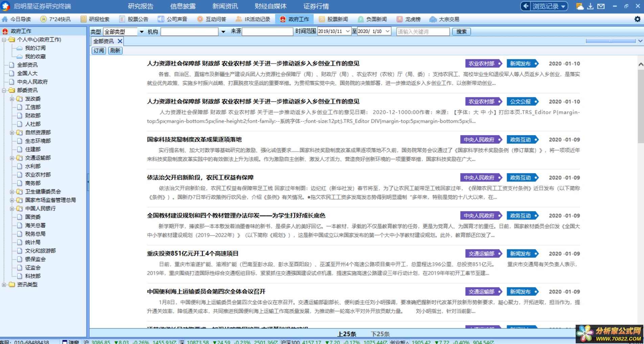
Task: Expand 发改委 tree node
Action: pyautogui.click(x=12, y=99)
